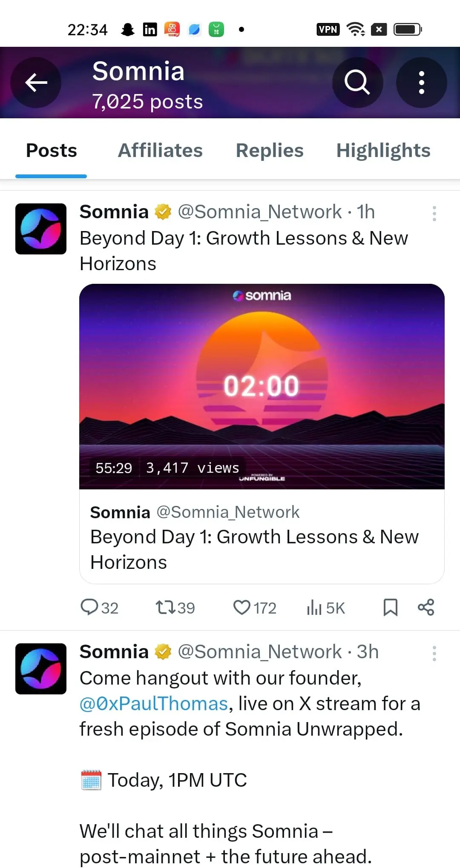Tap the LinkedIn notification icon in status bar
The height and width of the screenshot is (868, 460).
coord(150,29)
